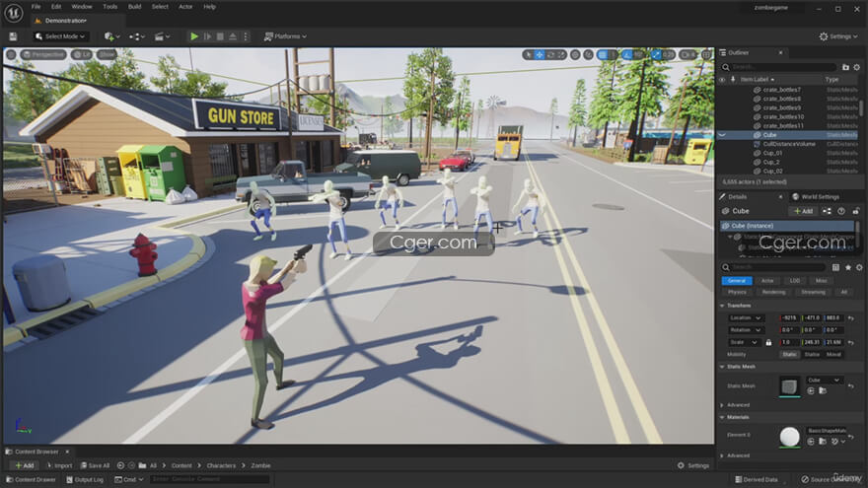Click the Outliner search field
868x488 pixels.
tap(781, 67)
